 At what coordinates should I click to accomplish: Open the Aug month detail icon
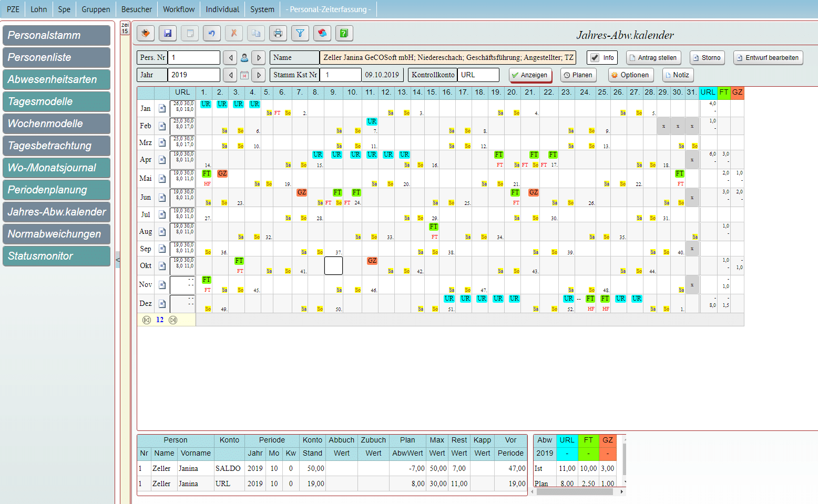click(x=162, y=232)
